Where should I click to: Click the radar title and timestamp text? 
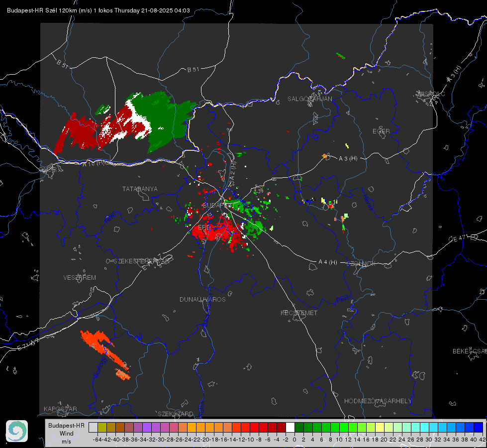coord(98,10)
